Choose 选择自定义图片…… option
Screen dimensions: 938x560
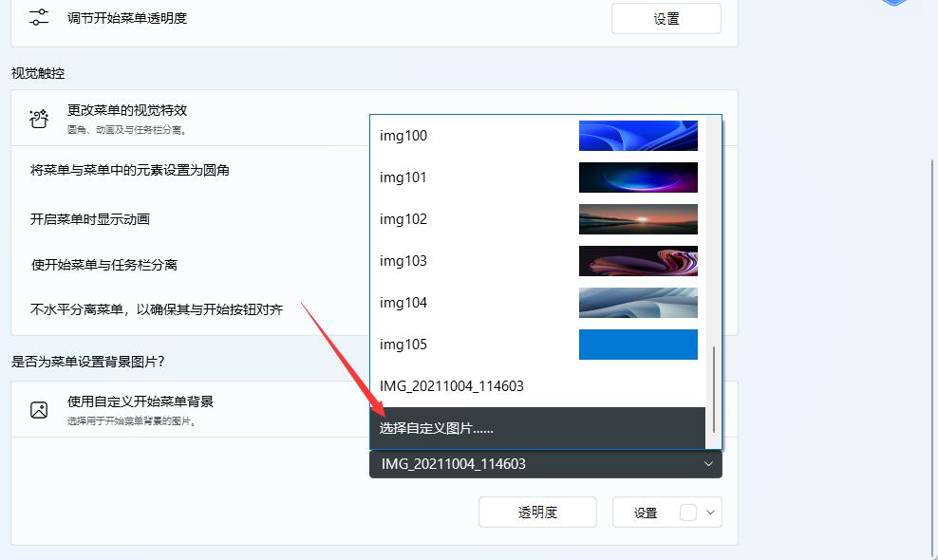[x=537, y=428]
